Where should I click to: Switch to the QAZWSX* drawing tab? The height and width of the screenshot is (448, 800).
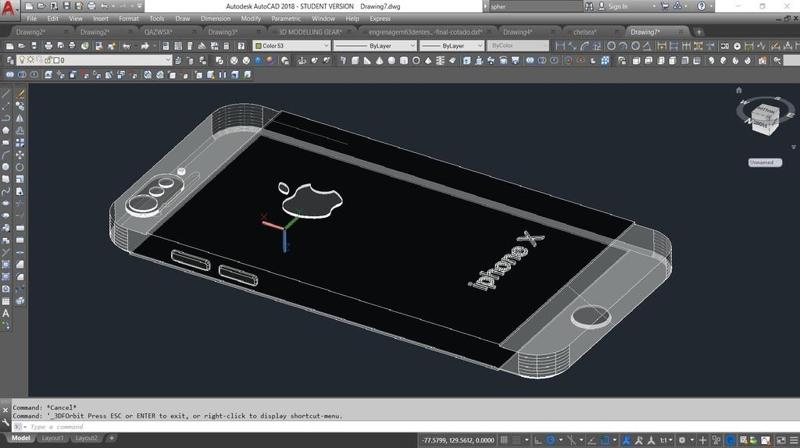[158, 32]
